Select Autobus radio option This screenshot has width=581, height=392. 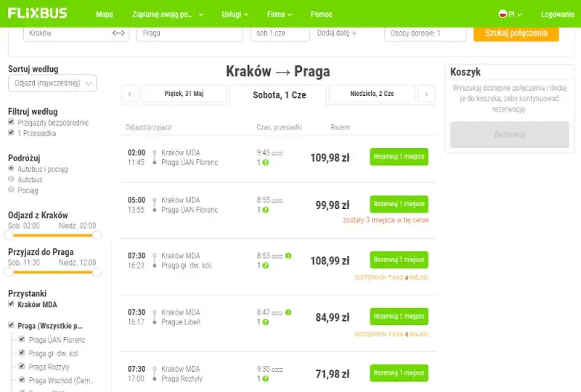(11, 179)
